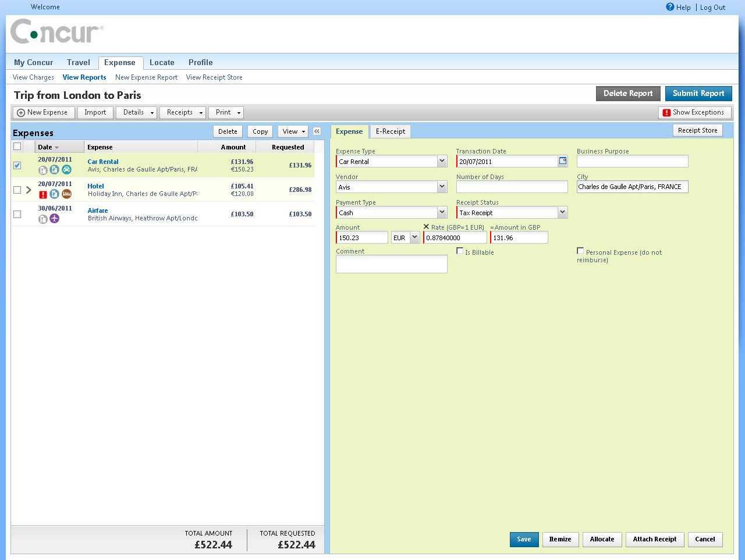
Task: Expand the Hotel expense itemizations
Action: (29, 190)
